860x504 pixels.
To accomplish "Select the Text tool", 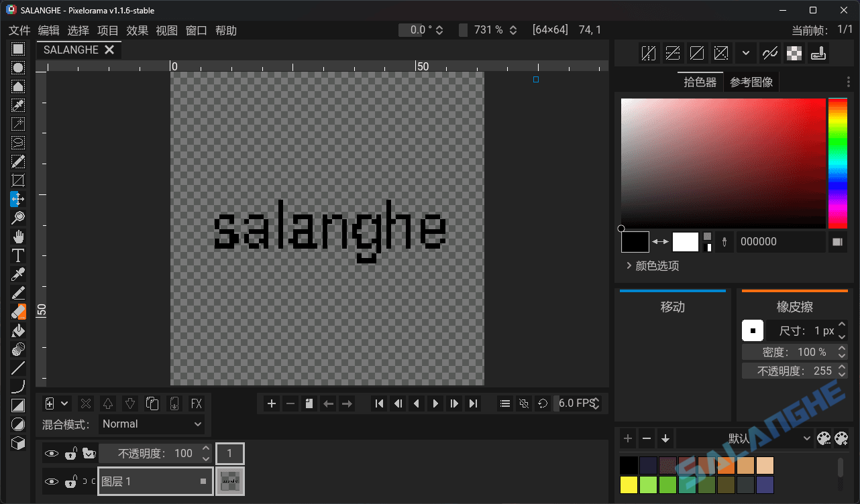I will tap(18, 255).
